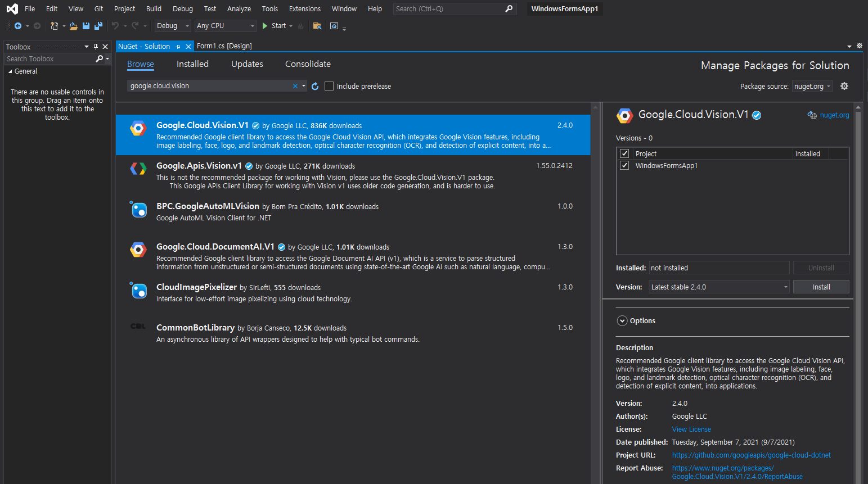Click the pin icon on NuGet - Solution tab

pos(178,47)
